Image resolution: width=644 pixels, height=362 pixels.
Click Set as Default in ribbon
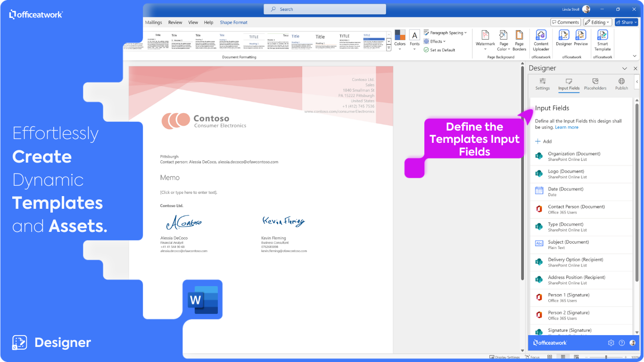[439, 50]
